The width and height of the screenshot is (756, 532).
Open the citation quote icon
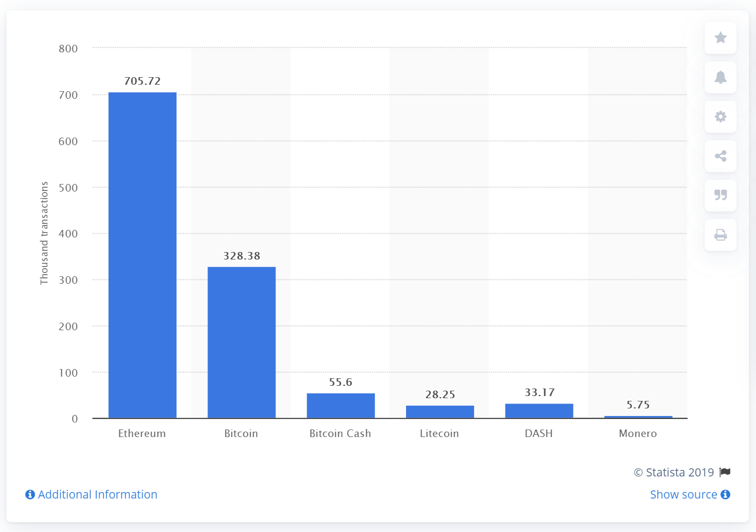click(720, 195)
